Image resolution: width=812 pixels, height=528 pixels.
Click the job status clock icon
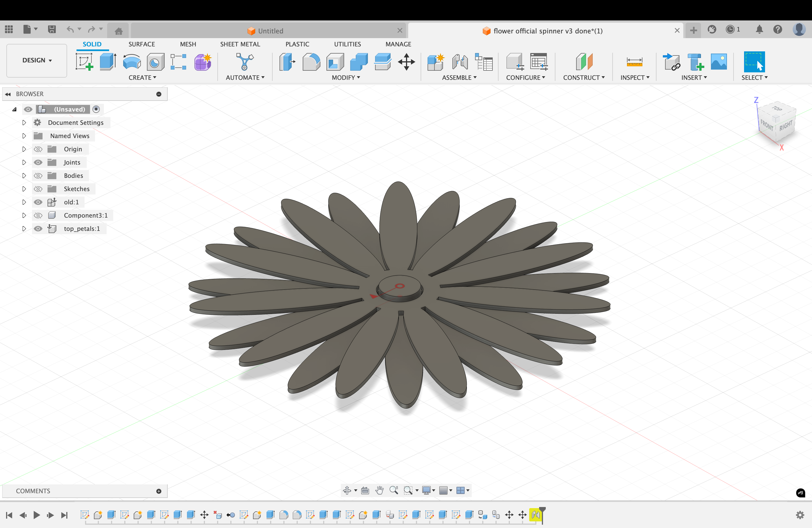[x=730, y=30]
